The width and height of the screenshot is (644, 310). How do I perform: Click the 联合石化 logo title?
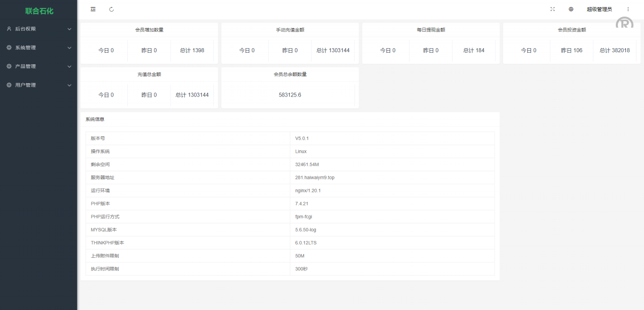point(39,11)
